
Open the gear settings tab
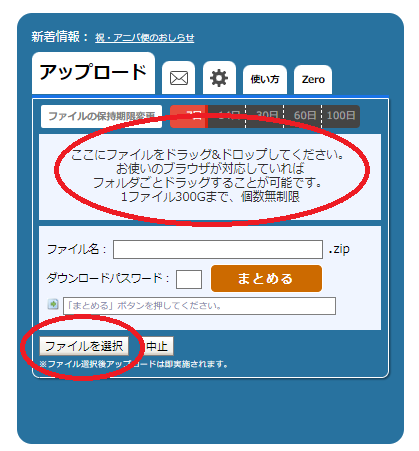tap(219, 78)
